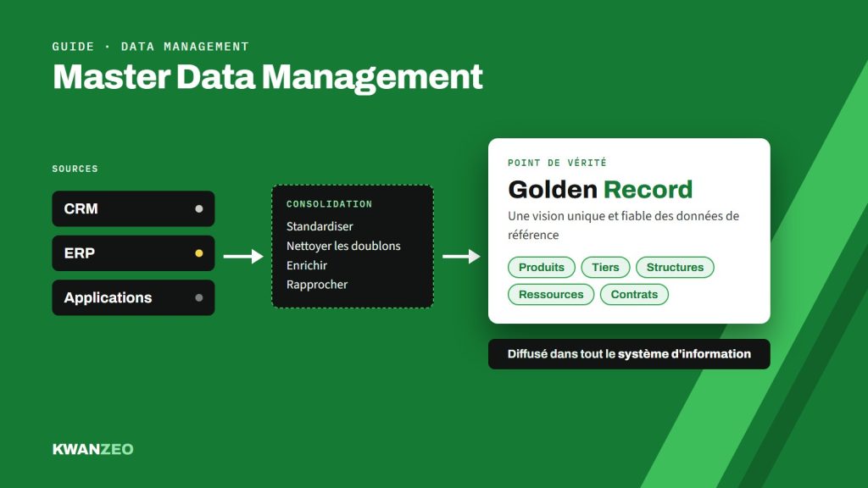
Task: Click the 'Golden Record' heading
Action: 600,189
